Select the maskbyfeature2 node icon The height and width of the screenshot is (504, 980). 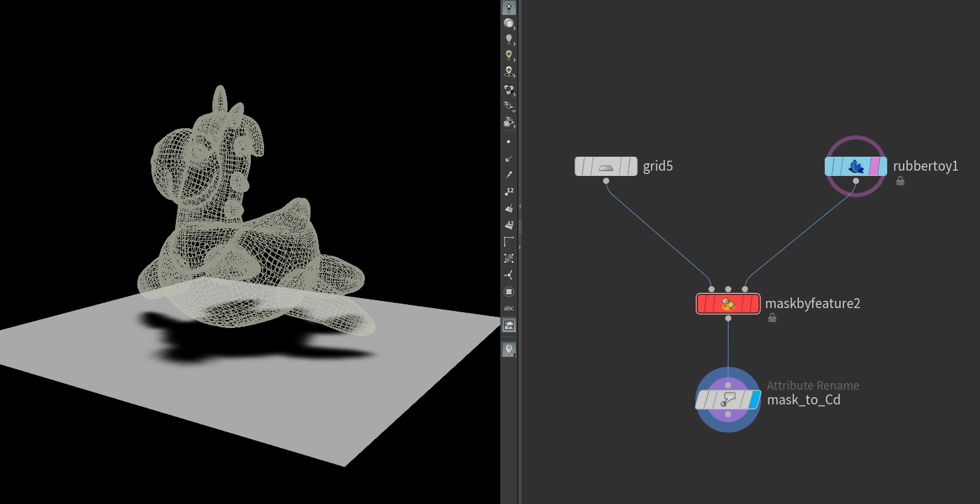[728, 304]
